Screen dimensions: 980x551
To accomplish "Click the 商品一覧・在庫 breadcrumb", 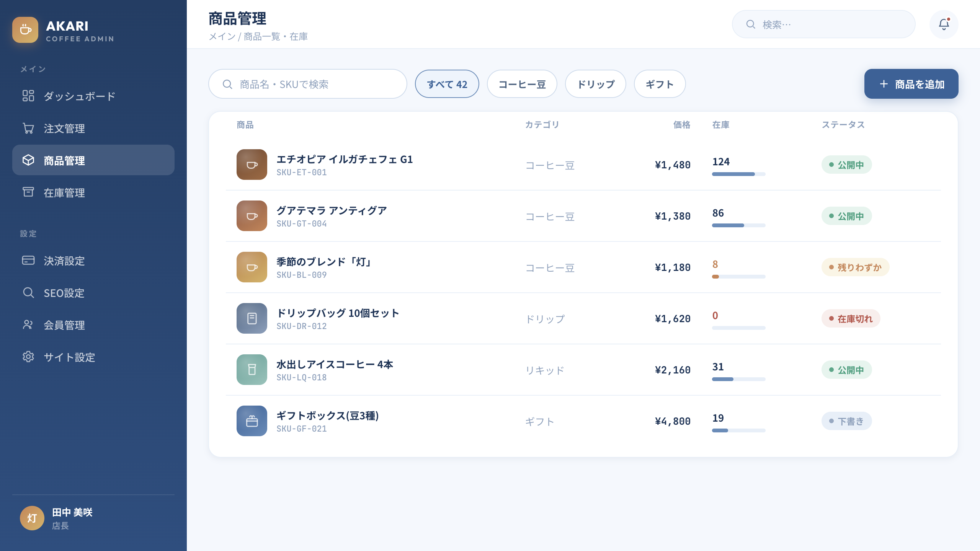I will pos(276,36).
